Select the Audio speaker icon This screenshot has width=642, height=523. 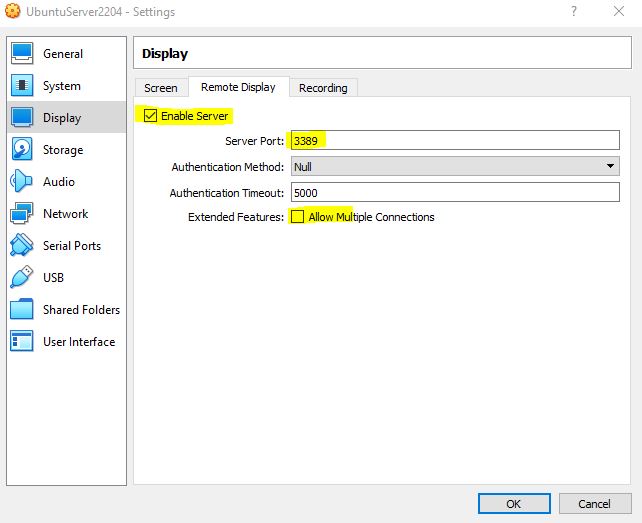[21, 181]
